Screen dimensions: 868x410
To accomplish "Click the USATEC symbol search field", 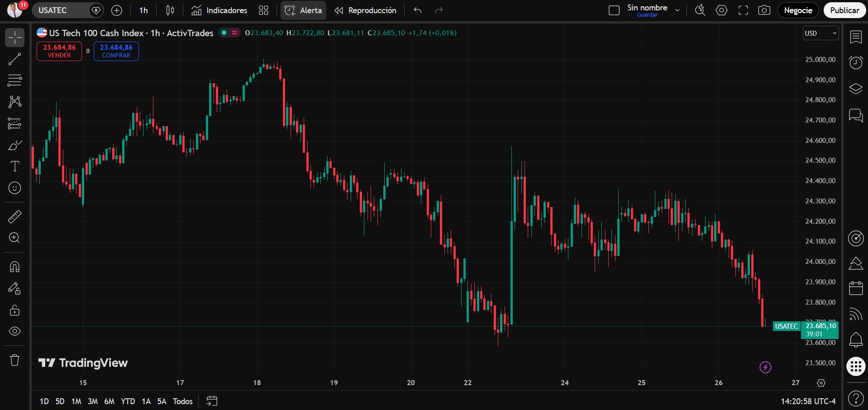I will (68, 10).
